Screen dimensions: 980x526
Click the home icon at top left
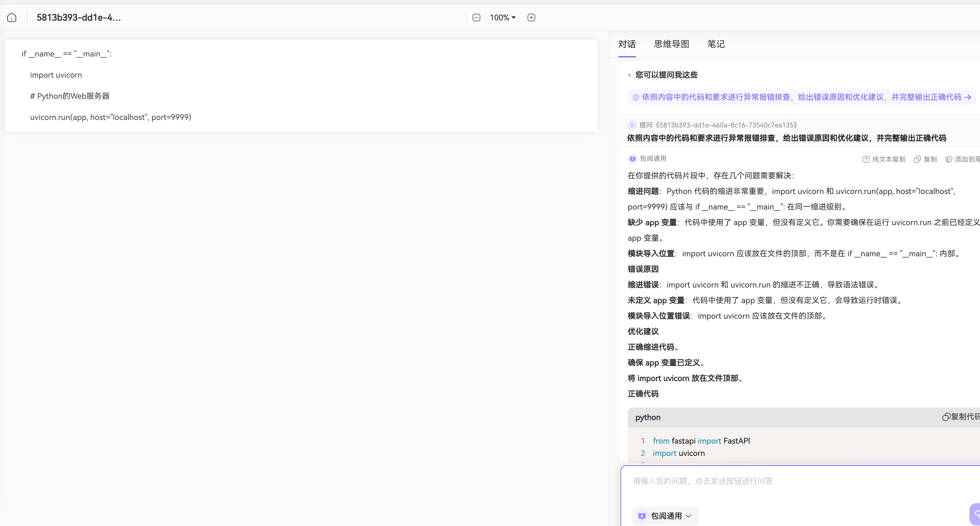click(12, 18)
